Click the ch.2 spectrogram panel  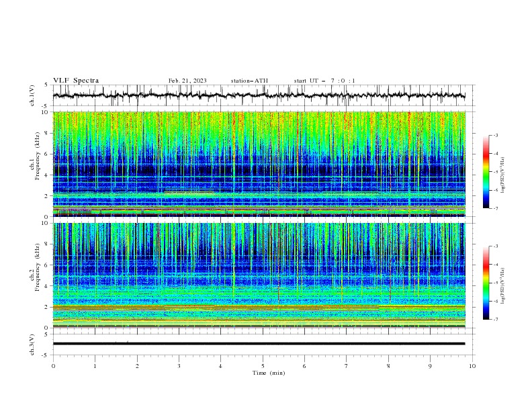point(259,275)
